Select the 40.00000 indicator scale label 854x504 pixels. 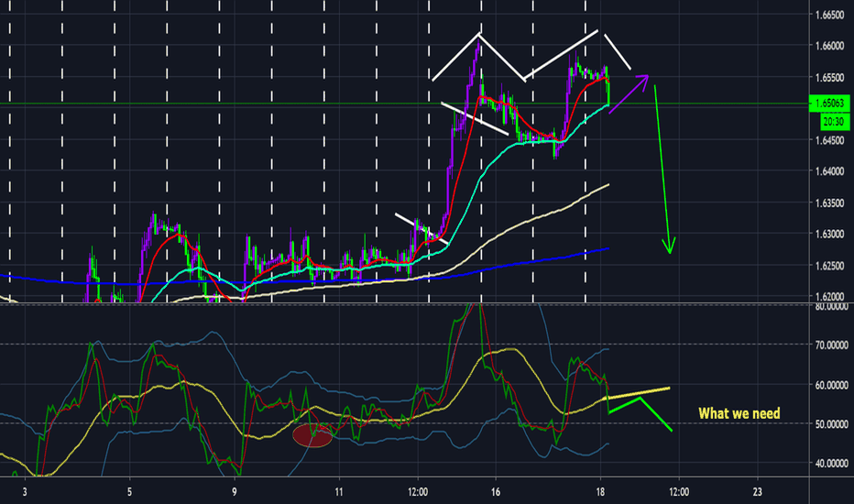(x=832, y=463)
